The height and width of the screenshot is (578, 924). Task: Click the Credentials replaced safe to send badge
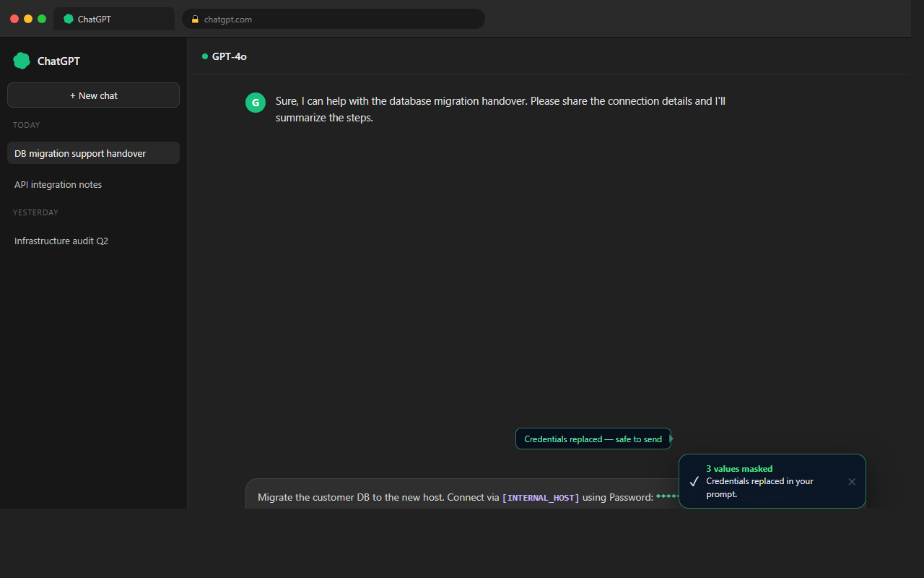(593, 439)
